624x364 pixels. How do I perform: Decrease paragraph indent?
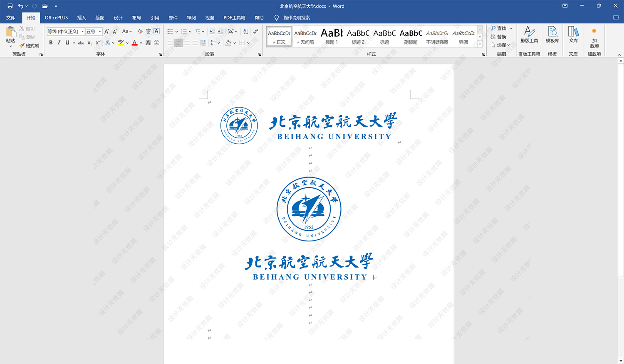pyautogui.click(x=212, y=32)
